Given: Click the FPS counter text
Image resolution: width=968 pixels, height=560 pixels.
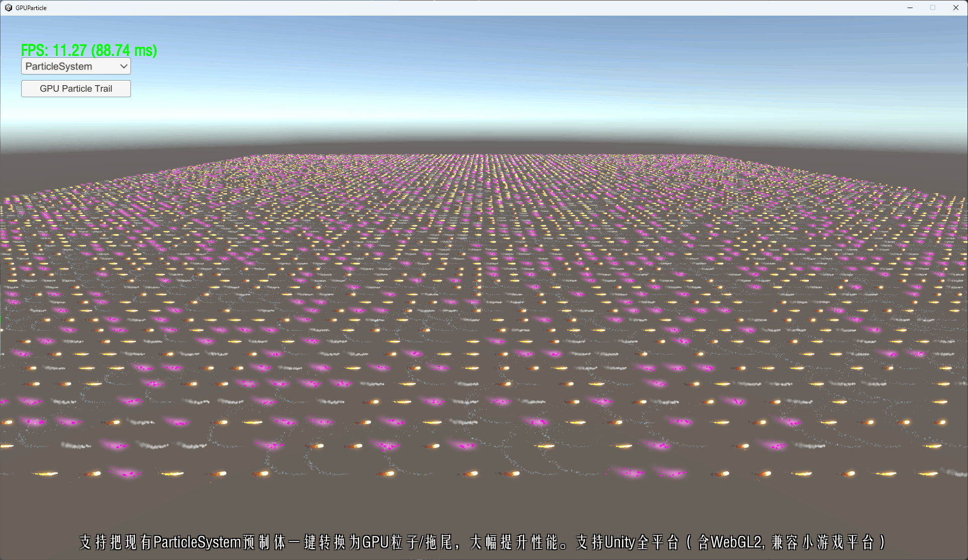Looking at the screenshot, I should point(89,50).
